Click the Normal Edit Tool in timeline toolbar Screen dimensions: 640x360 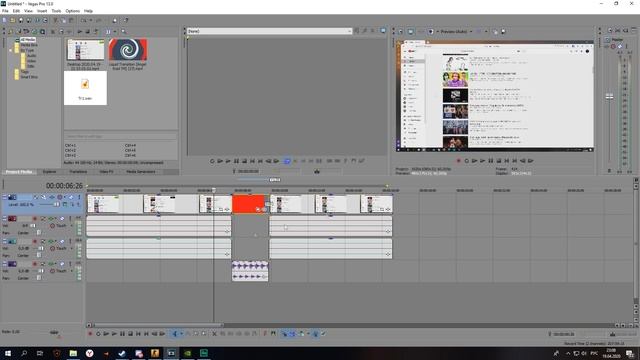[x=175, y=334]
